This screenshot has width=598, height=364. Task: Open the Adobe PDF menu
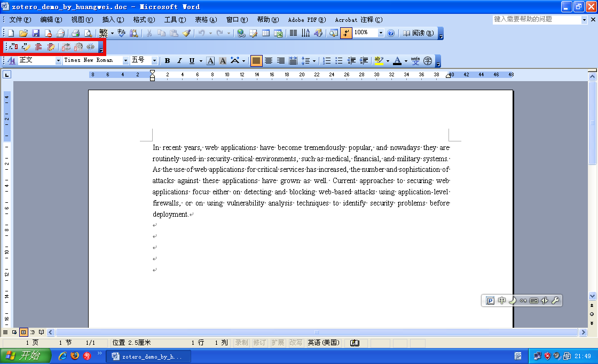[x=307, y=20]
